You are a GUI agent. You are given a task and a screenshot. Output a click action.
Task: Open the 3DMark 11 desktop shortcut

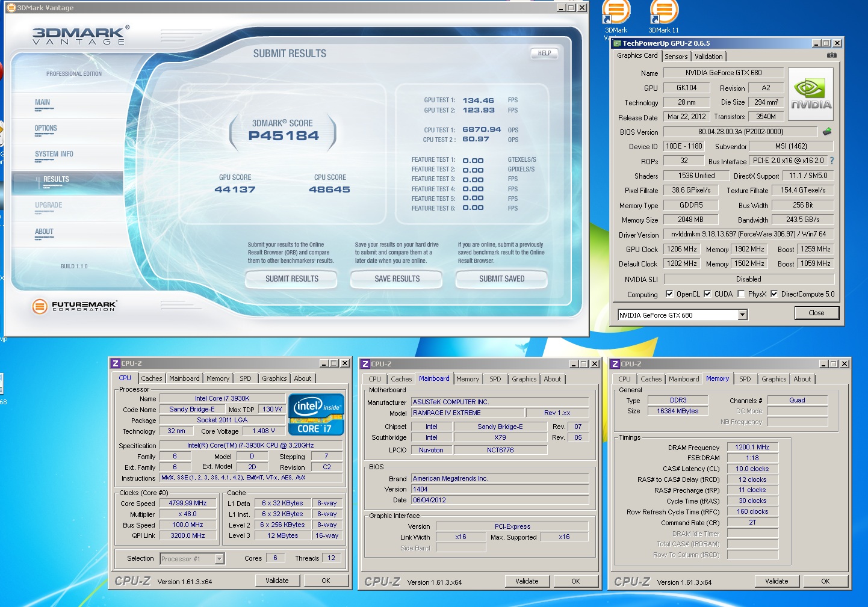pyautogui.click(x=664, y=16)
